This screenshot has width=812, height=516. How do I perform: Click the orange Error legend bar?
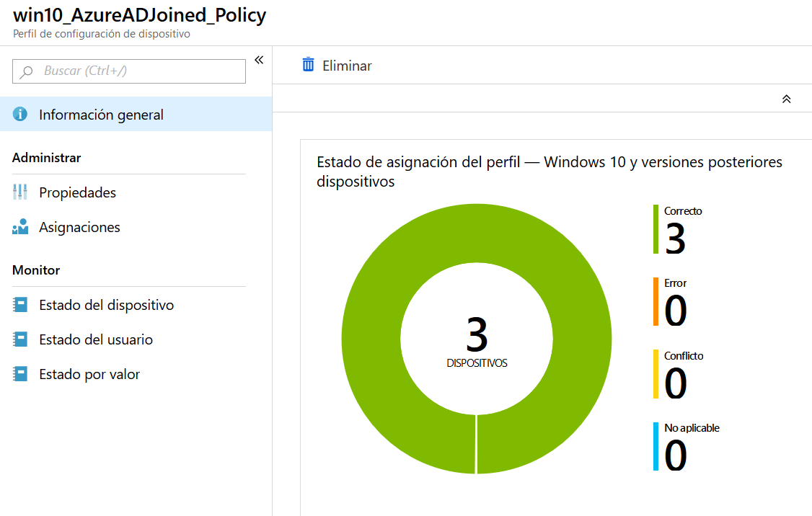click(x=656, y=302)
